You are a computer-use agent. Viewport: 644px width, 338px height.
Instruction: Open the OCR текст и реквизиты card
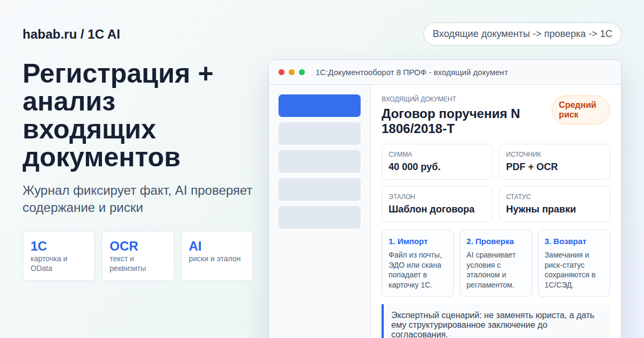point(138,256)
